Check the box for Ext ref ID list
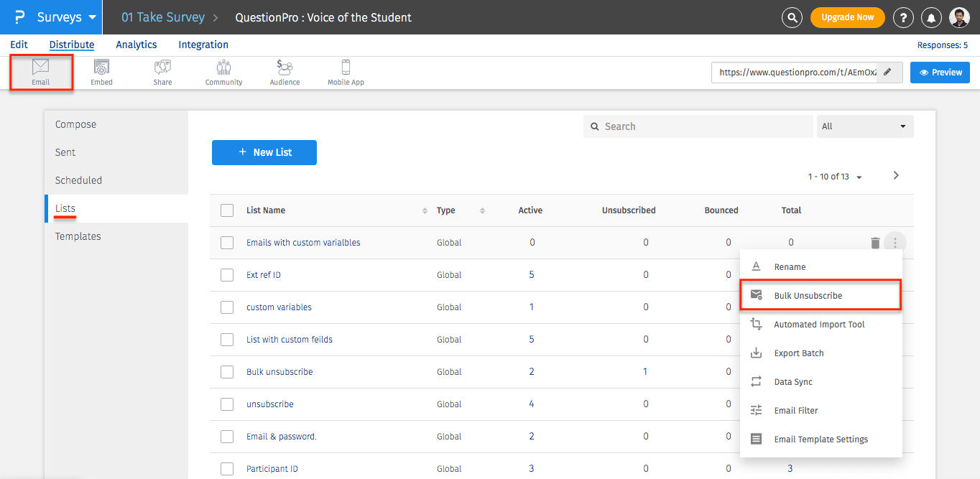This screenshot has width=980, height=479. [227, 275]
